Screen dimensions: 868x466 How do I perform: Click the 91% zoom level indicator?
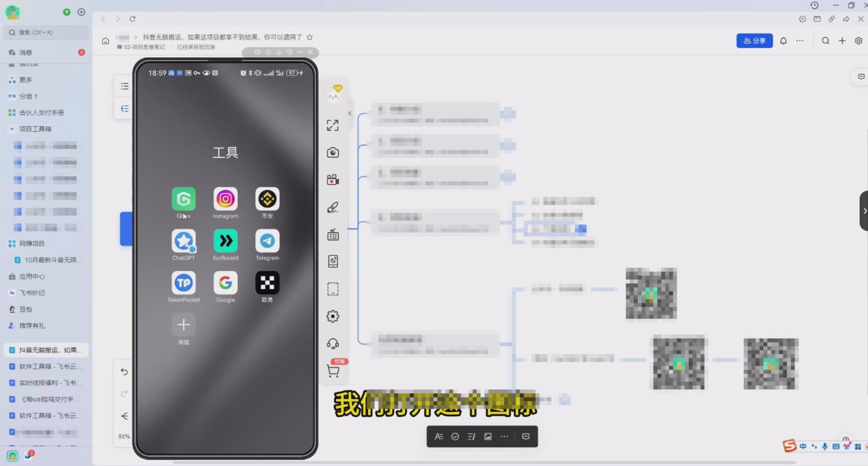(x=124, y=436)
